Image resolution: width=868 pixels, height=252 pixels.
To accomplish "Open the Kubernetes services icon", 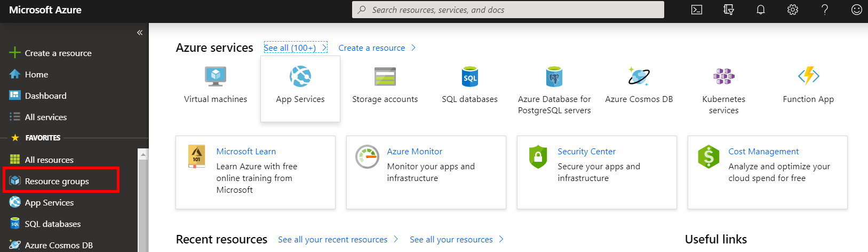I will pyautogui.click(x=723, y=77).
